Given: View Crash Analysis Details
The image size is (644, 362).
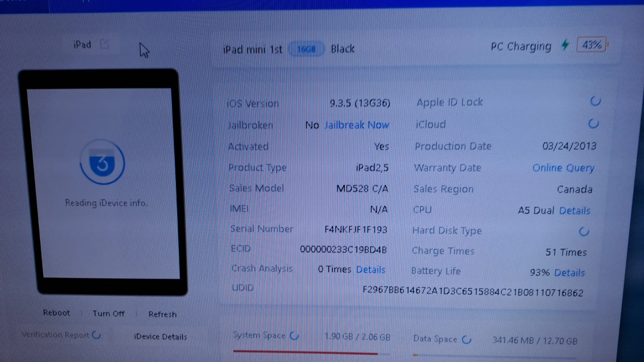Looking at the screenshot, I should coord(370,270).
